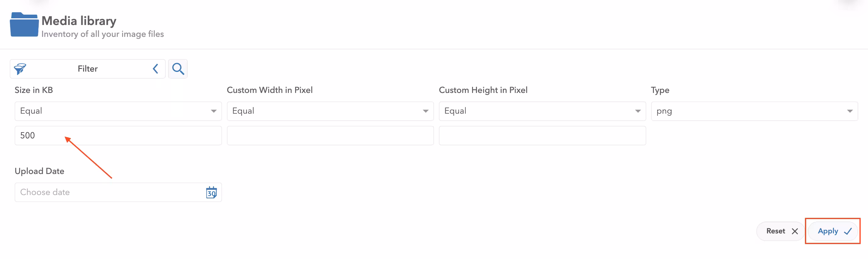Focus the Custom Height value input
The image size is (868, 259).
pos(542,136)
